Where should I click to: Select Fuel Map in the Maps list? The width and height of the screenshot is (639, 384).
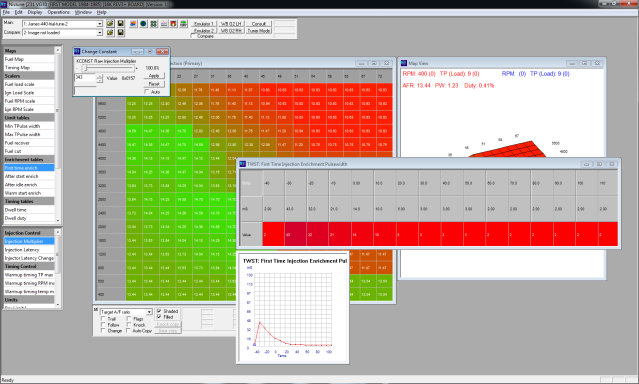(x=29, y=59)
